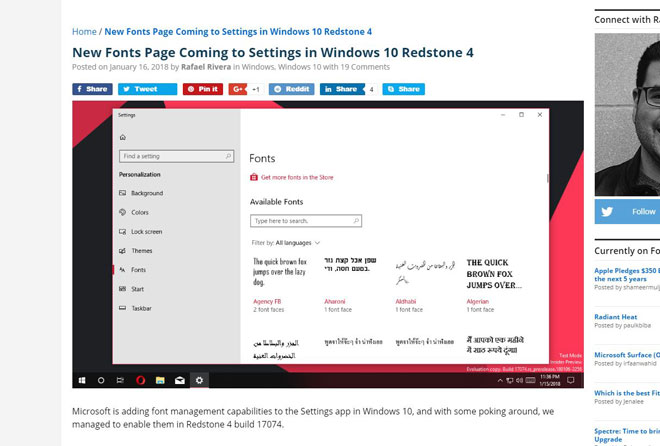The height and width of the screenshot is (446, 660).
Task: Click the Aldhabi font name
Action: (x=406, y=301)
